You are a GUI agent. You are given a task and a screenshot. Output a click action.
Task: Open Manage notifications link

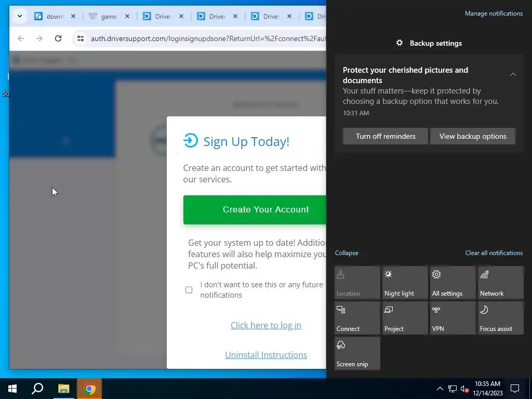494,14
